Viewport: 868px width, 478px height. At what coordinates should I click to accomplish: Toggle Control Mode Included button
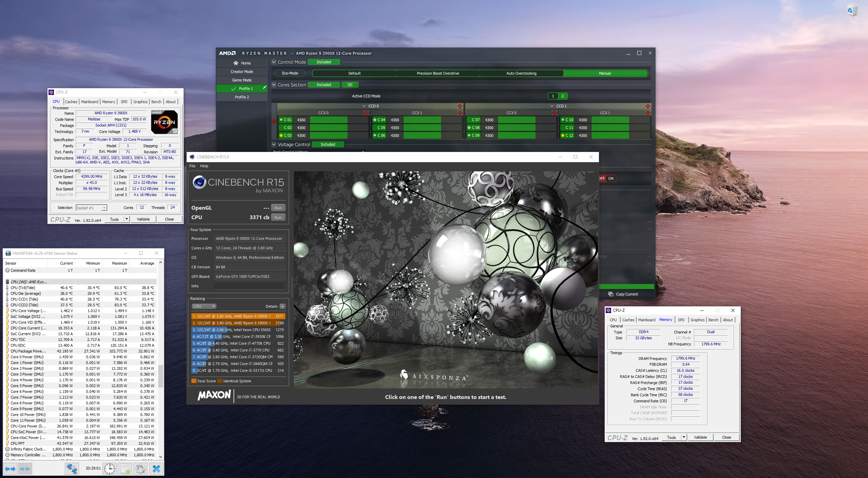tap(324, 62)
